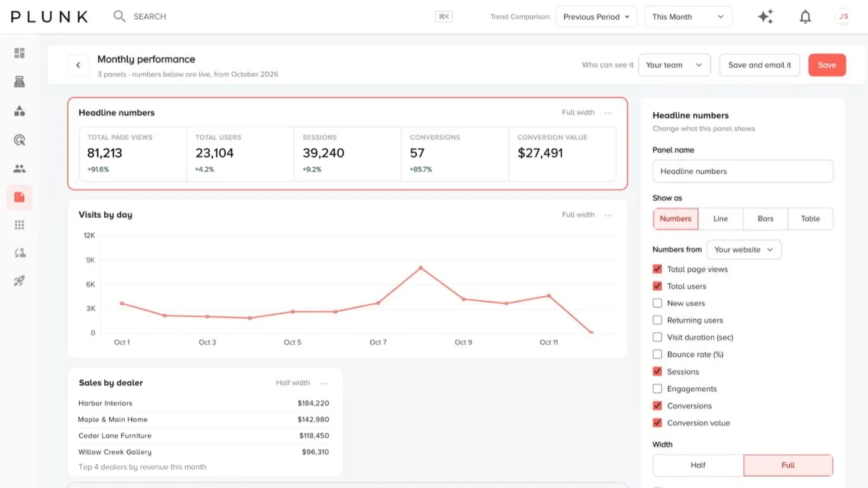
Task: Switch Show as to Table
Action: 810,219
